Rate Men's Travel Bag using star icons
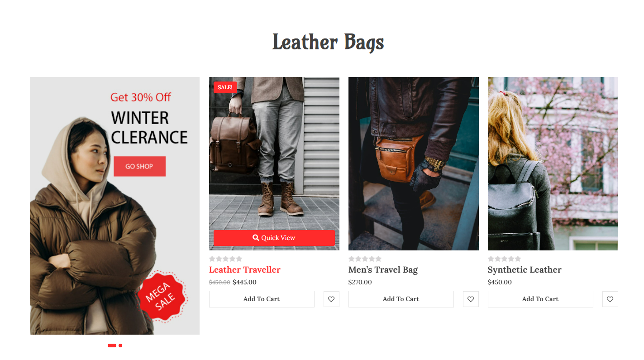 point(365,259)
